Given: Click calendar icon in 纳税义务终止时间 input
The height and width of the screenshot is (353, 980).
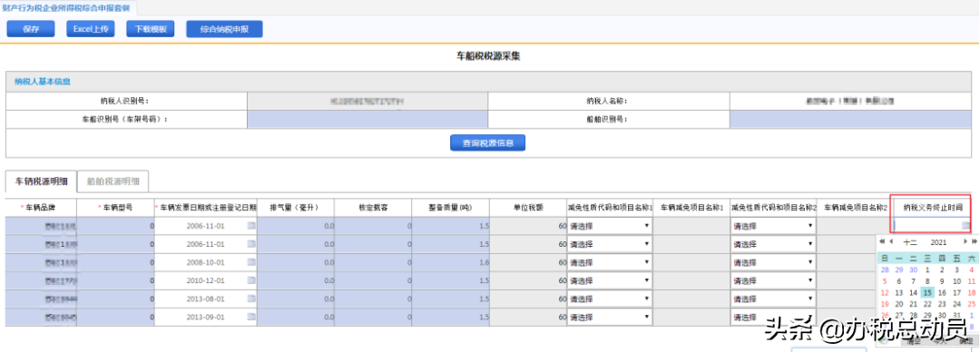Looking at the screenshot, I should coord(965,226).
